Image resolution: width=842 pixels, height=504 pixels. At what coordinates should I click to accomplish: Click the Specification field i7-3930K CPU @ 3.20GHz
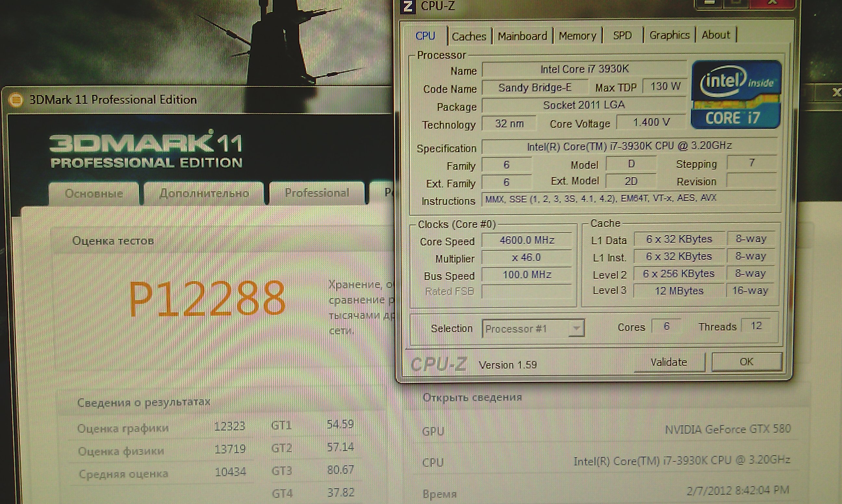629,146
